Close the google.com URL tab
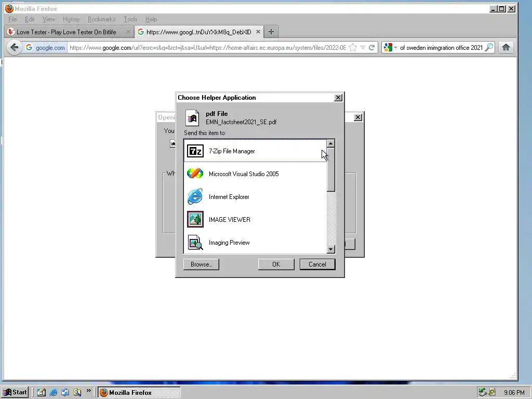532x399 pixels. tap(258, 32)
